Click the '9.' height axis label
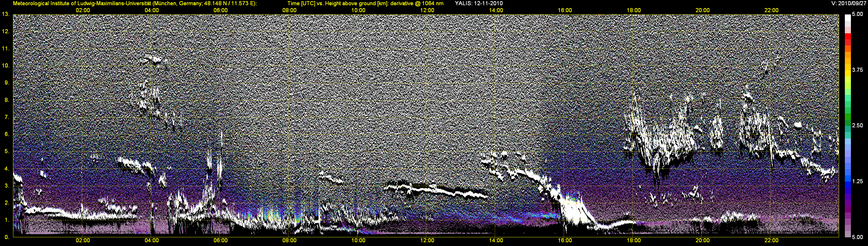 pos(7,82)
